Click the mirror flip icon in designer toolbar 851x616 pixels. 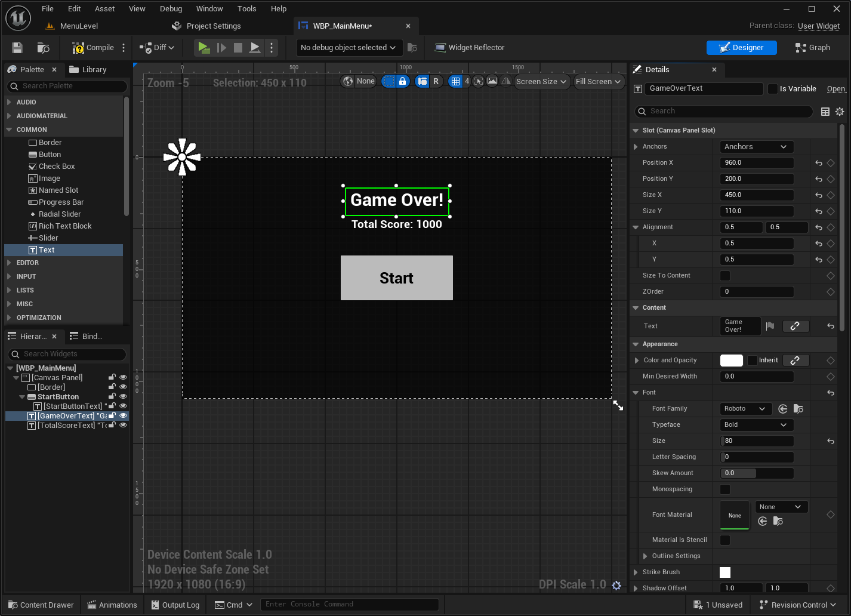(x=506, y=81)
